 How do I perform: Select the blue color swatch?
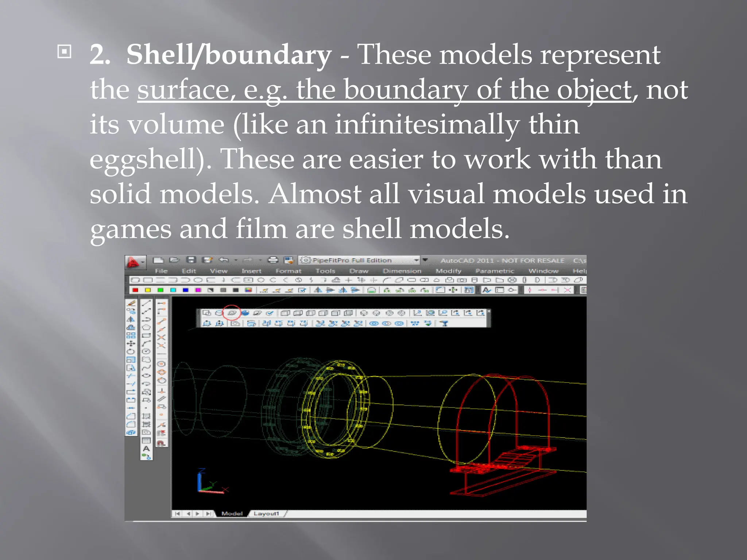pyautogui.click(x=186, y=290)
